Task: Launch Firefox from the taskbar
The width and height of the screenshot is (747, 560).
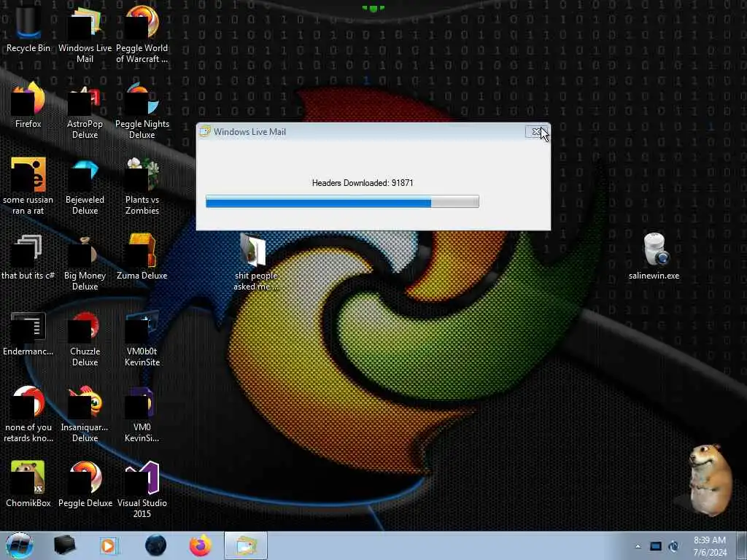Action: coord(201,545)
